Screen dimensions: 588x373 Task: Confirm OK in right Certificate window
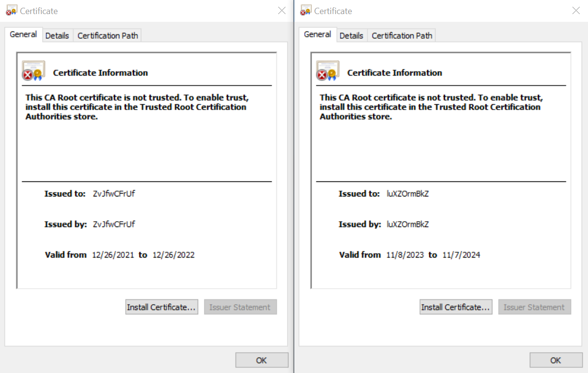[556, 360]
